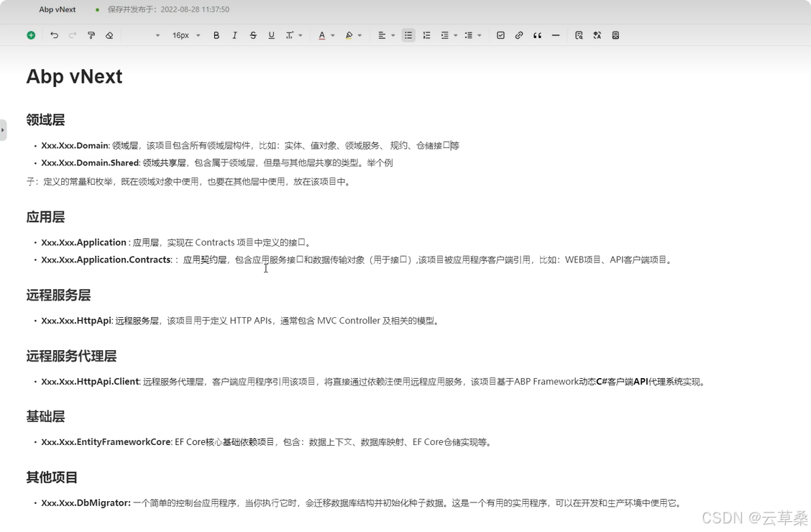The width and height of the screenshot is (811, 532).
Task: Click the Abp vNext document title
Action: (x=75, y=76)
